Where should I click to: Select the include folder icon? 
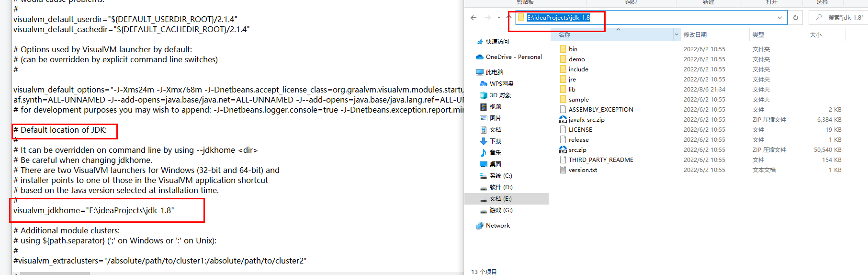pos(563,69)
